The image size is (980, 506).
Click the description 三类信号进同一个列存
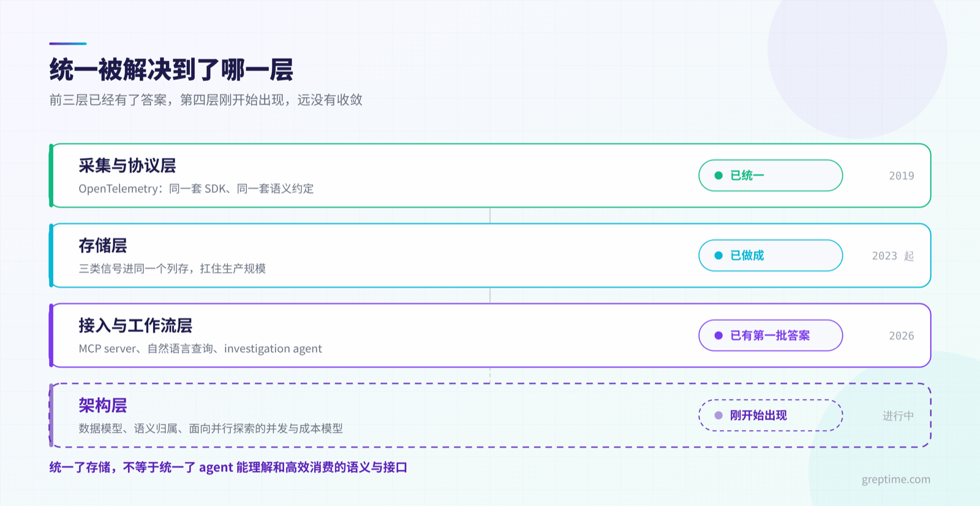172,268
